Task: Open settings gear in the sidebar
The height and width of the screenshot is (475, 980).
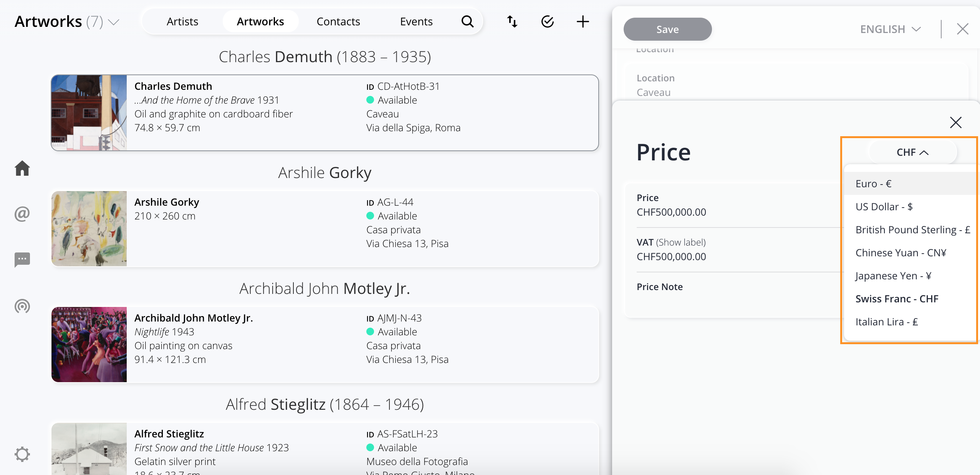Action: 22,454
